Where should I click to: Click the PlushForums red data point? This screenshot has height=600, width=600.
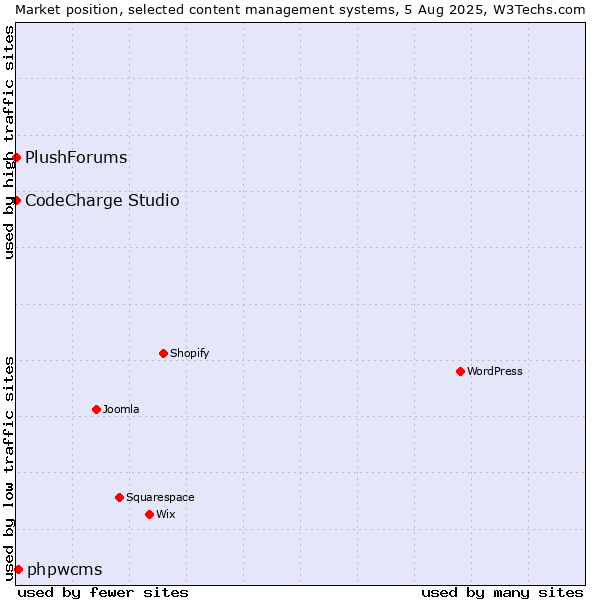[x=16, y=158]
